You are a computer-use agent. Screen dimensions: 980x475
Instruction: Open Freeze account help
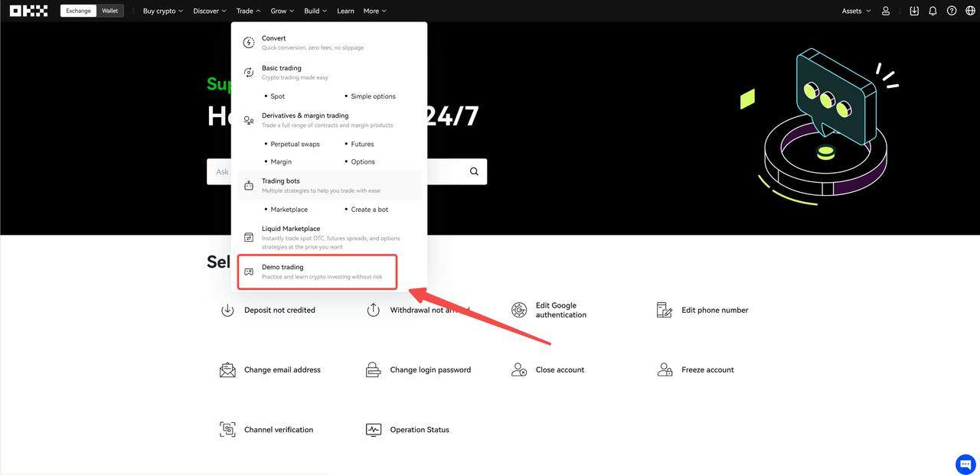point(707,369)
